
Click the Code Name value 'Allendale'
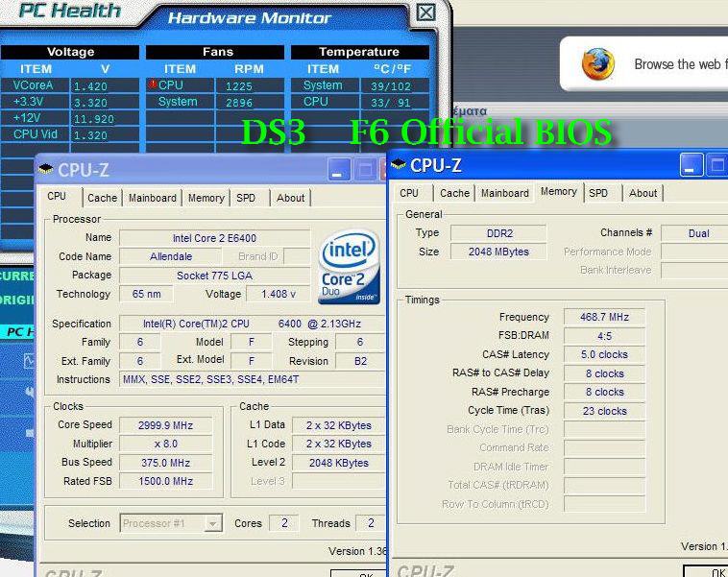(x=170, y=256)
